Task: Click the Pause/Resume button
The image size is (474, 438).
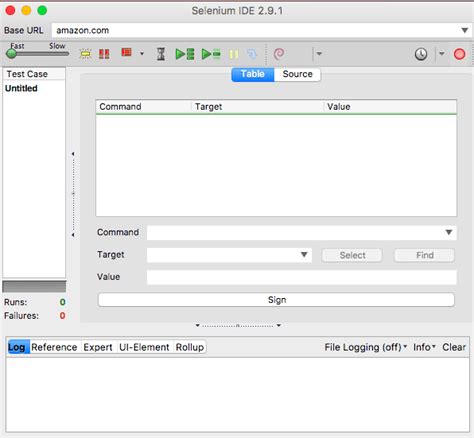Action: click(x=234, y=54)
